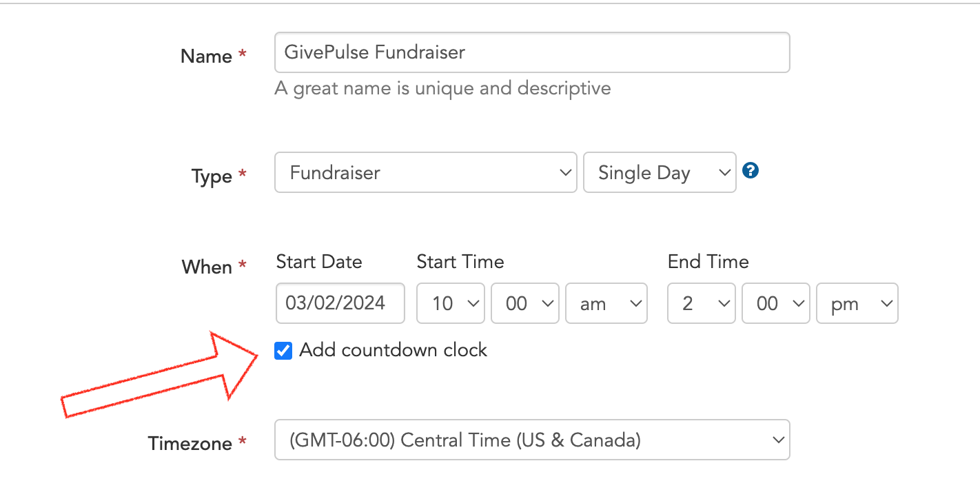Open the help tooltip next to Single Day
This screenshot has width=980, height=481.
click(x=751, y=170)
